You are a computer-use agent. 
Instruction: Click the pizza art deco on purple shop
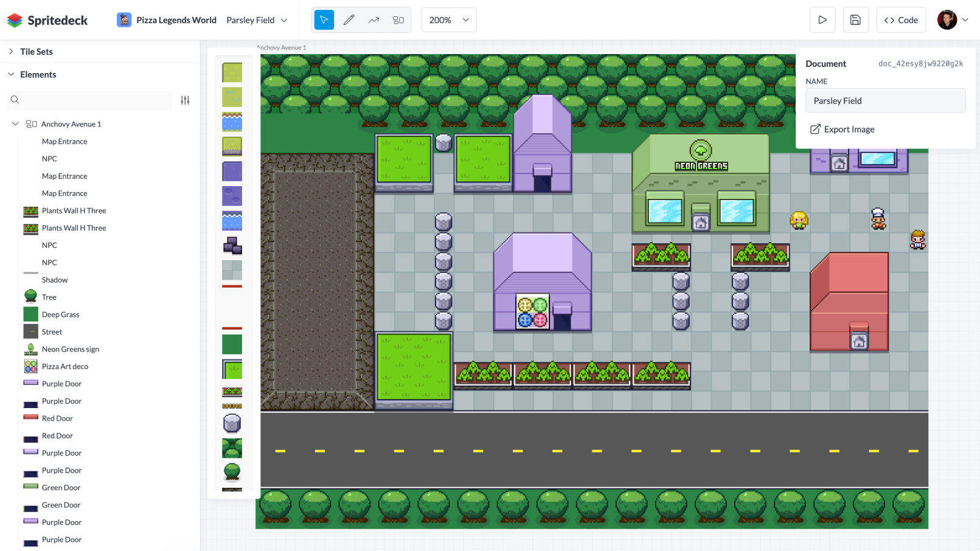532,311
